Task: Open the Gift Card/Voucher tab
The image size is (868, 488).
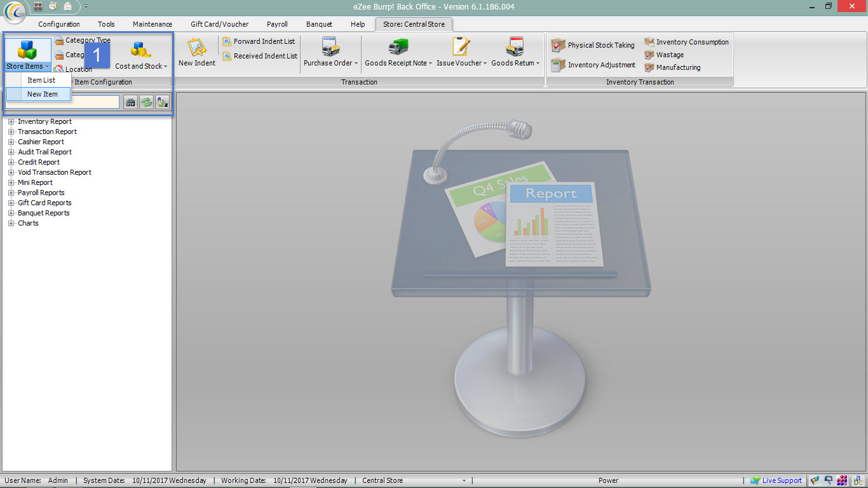Action: pos(220,24)
